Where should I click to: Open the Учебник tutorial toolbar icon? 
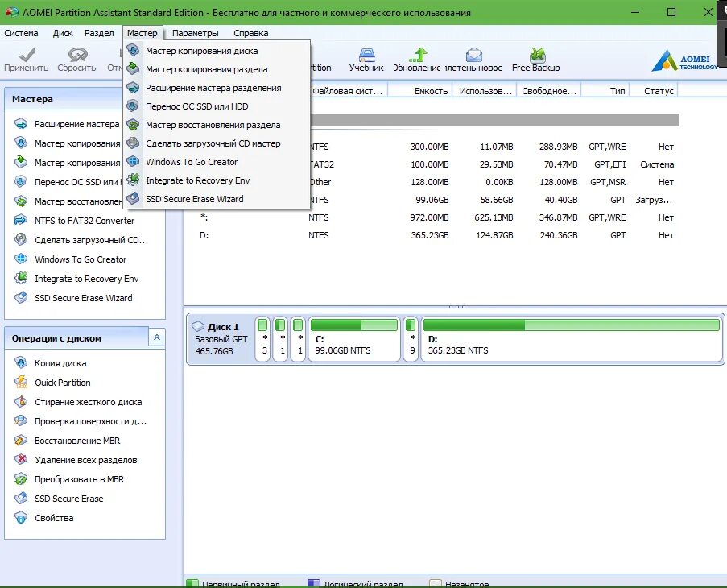[366, 55]
